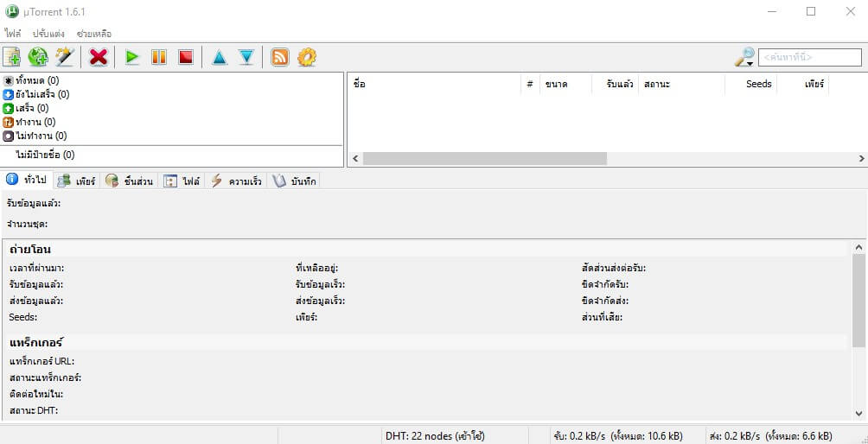The width and height of the screenshot is (868, 444).
Task: Move torrent down the queue
Action: pyautogui.click(x=246, y=57)
